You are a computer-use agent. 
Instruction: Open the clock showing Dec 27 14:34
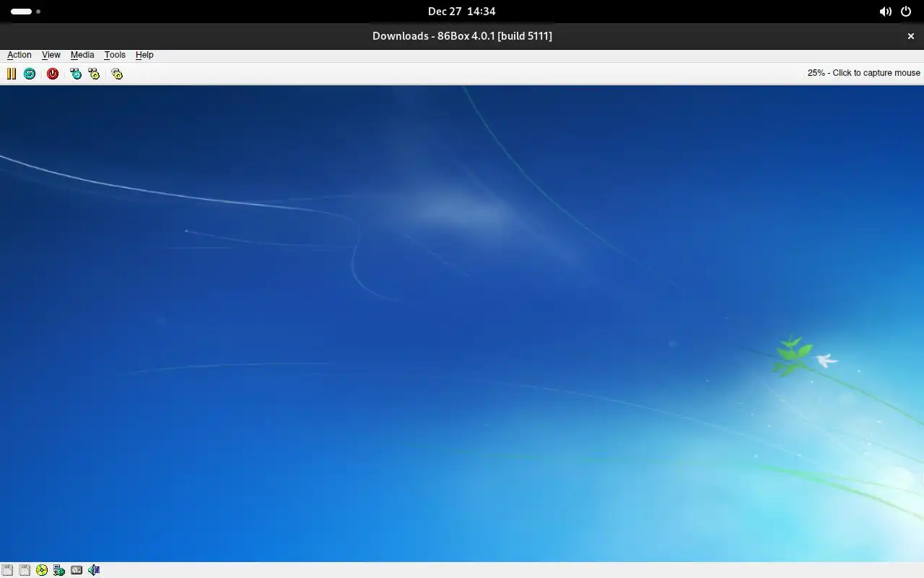point(462,12)
